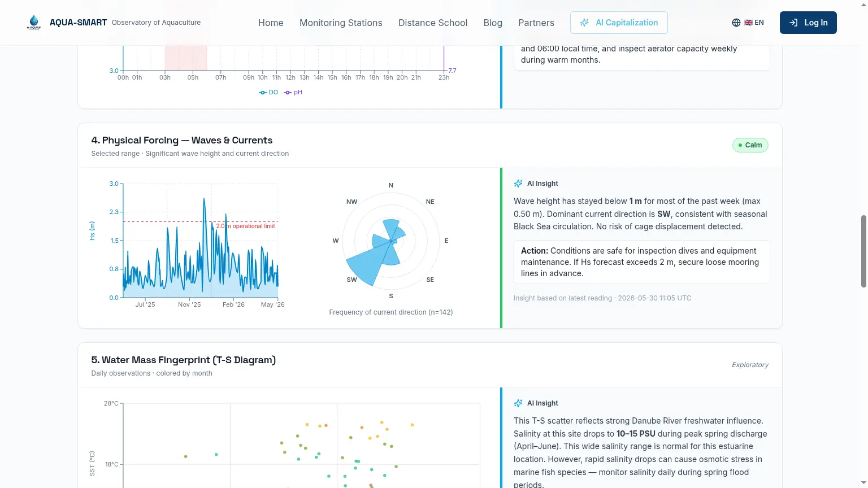Open the Monitoring Stations menu item

[x=341, y=23]
